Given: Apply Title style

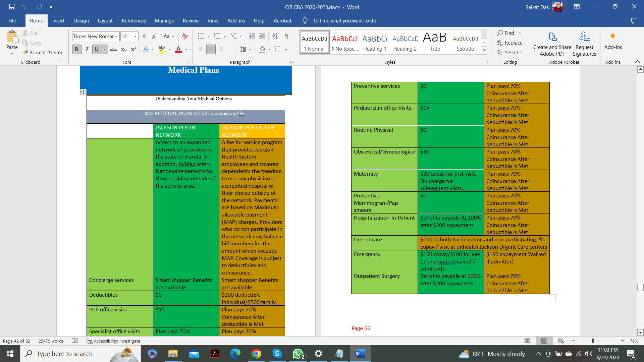Looking at the screenshot, I should pyautogui.click(x=435, y=42).
